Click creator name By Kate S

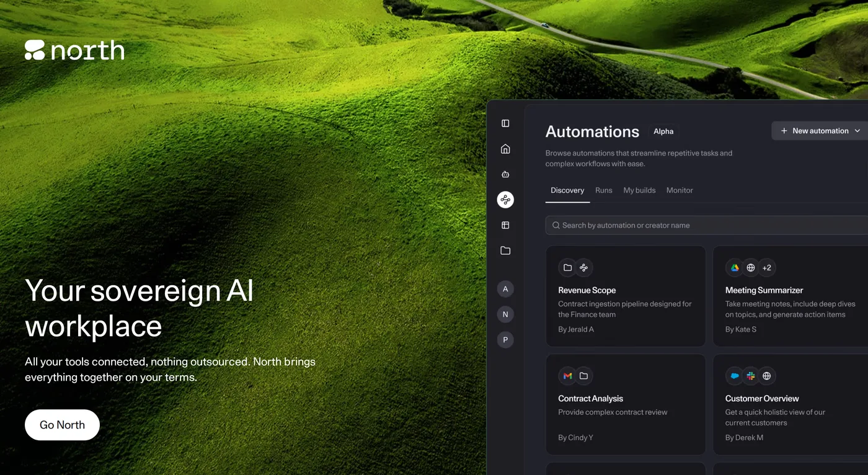coord(741,329)
